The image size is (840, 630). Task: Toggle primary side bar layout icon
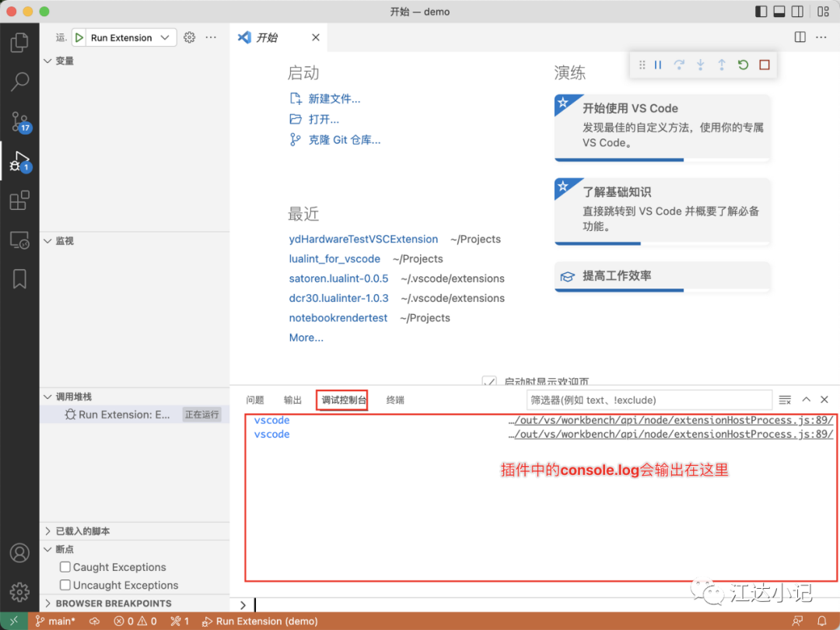pos(761,11)
